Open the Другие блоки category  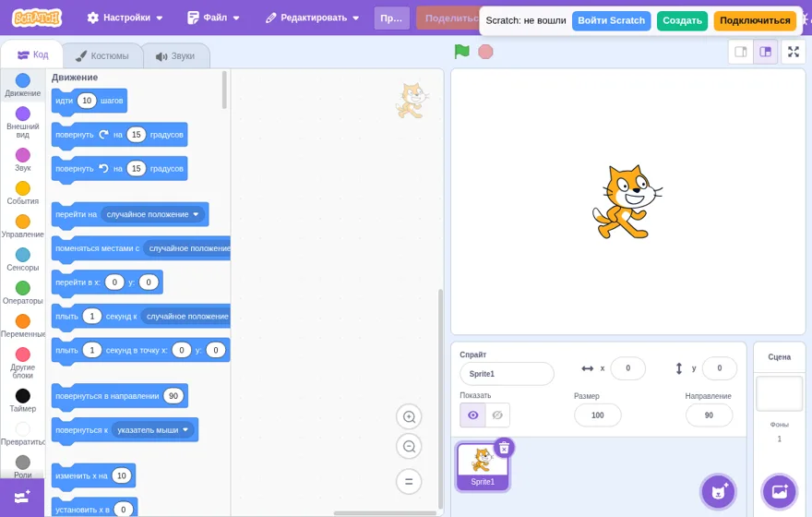[x=23, y=363]
